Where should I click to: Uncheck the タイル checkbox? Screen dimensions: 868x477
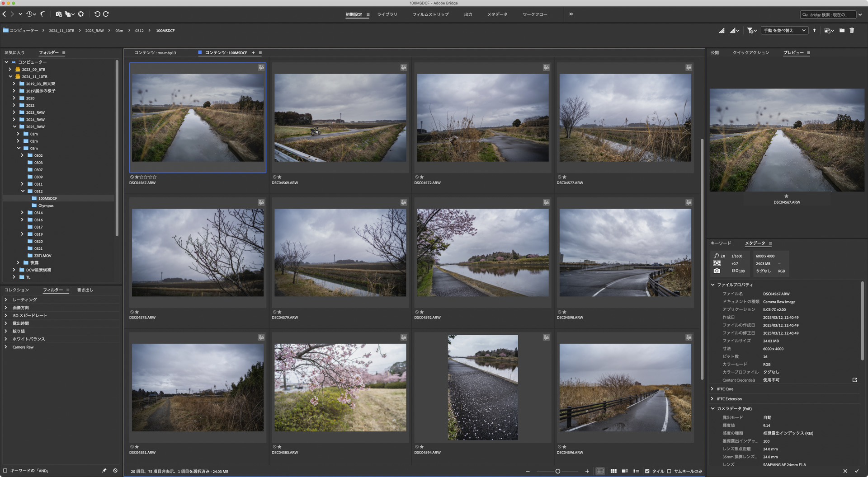pyautogui.click(x=647, y=471)
